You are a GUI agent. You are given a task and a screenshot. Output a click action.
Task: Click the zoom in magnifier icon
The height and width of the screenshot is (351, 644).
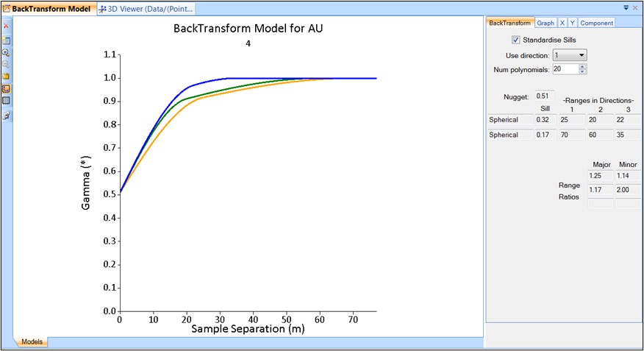[6, 53]
